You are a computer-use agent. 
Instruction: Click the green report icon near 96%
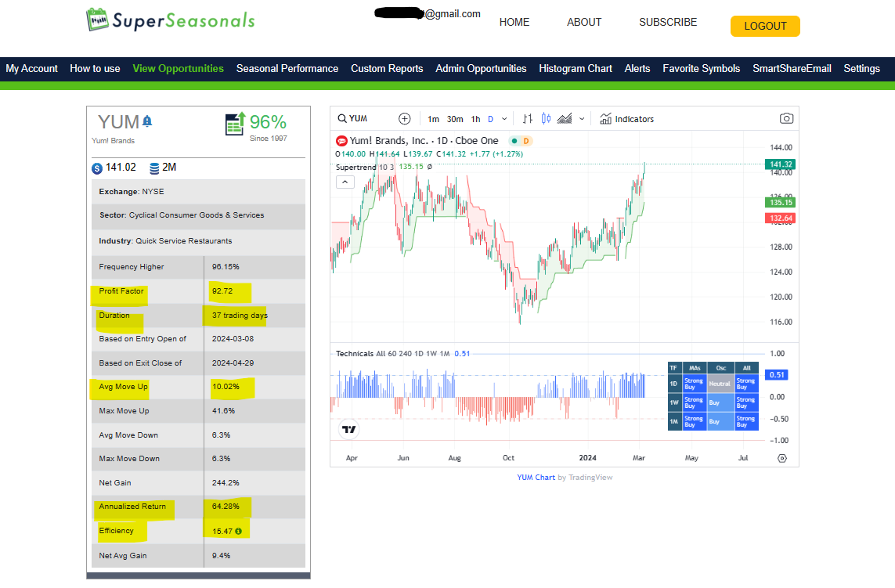tap(235, 123)
